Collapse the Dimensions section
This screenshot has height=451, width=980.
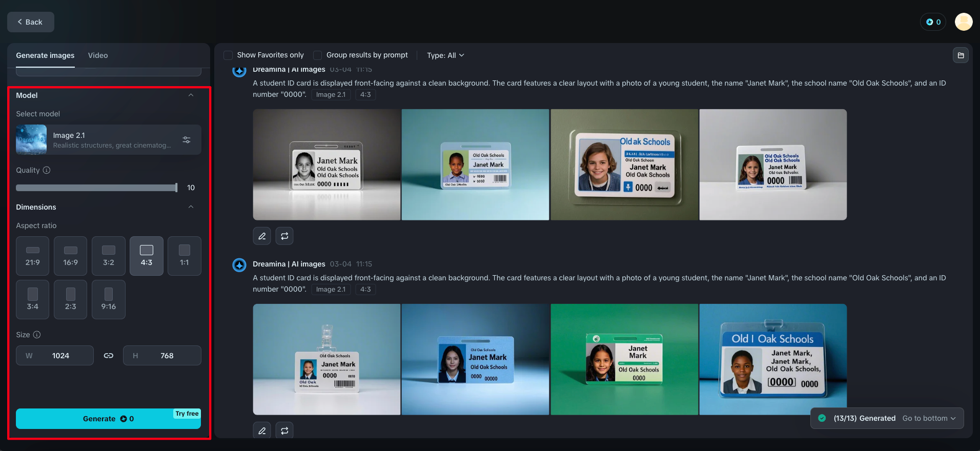click(x=191, y=207)
